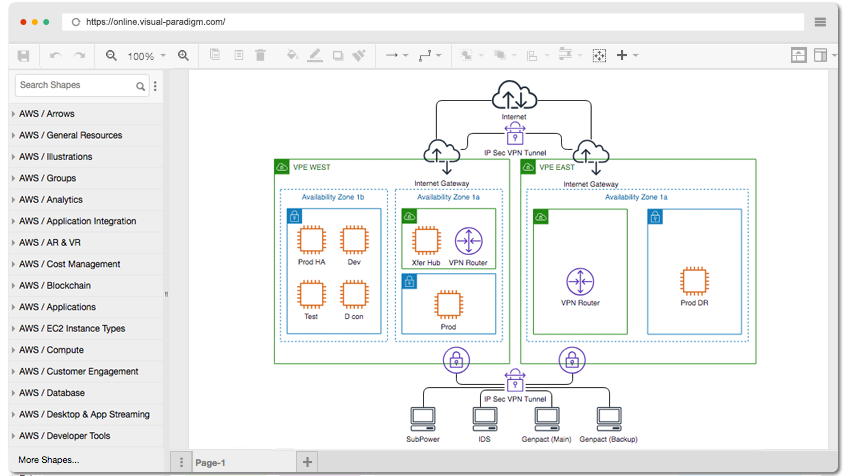Undo the last action
This screenshot has height=476, width=848.
[55, 56]
